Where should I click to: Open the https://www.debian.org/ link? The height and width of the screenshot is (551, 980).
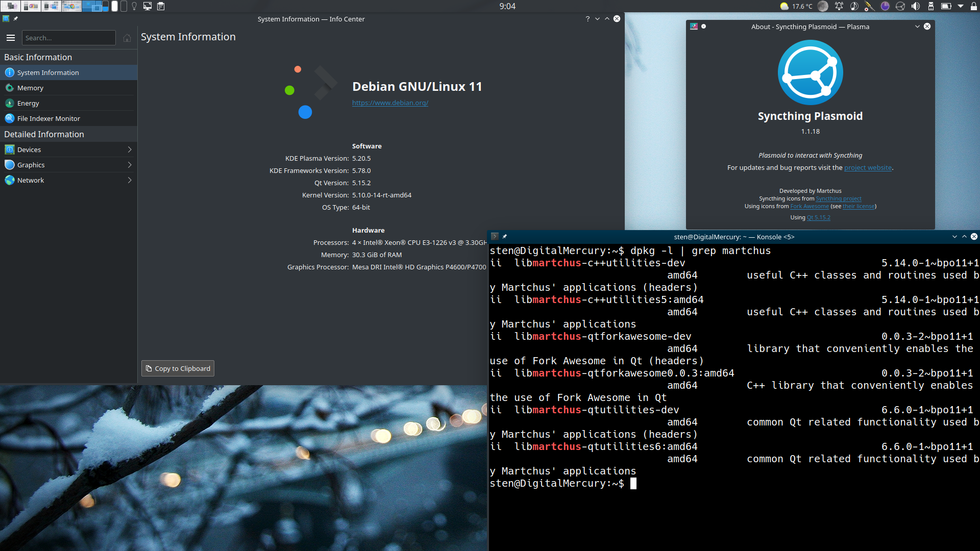390,103
